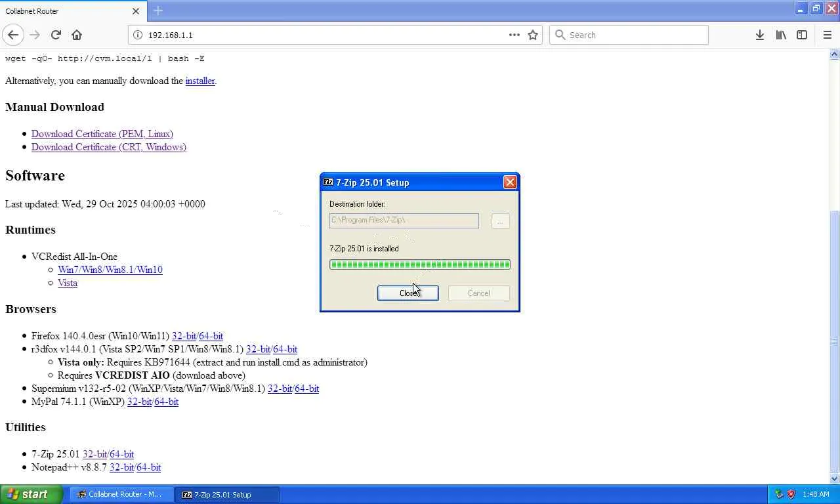Image resolution: width=840 pixels, height=504 pixels.
Task: Open the Library icon in toolbar
Action: pos(781,35)
